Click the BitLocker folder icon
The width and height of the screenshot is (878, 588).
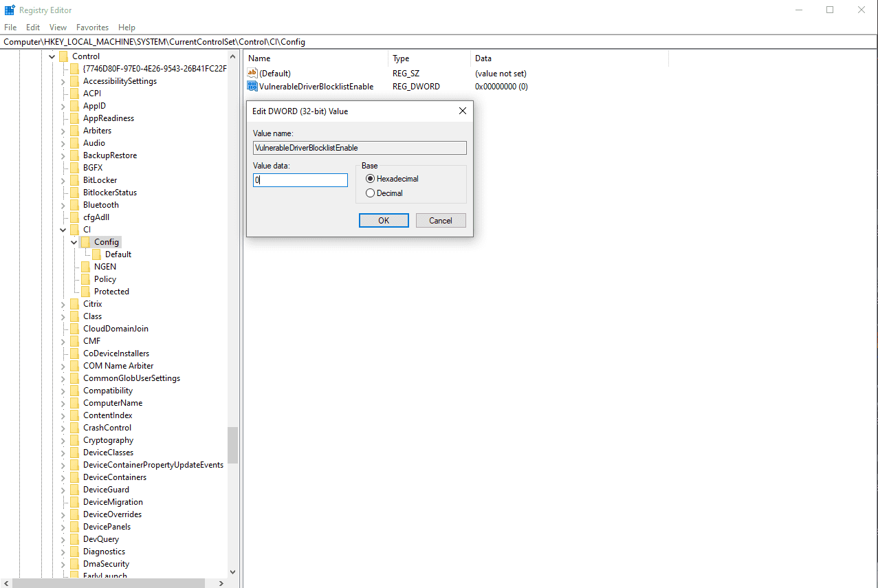(x=74, y=180)
